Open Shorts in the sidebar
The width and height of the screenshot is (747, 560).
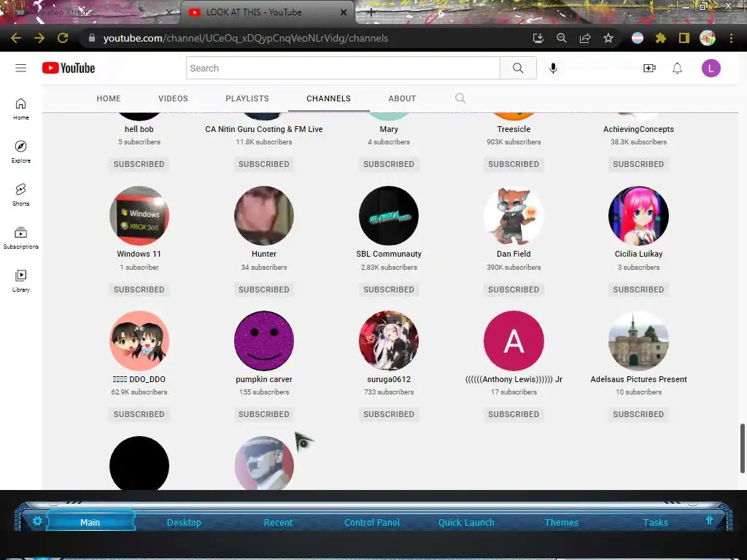(20, 195)
